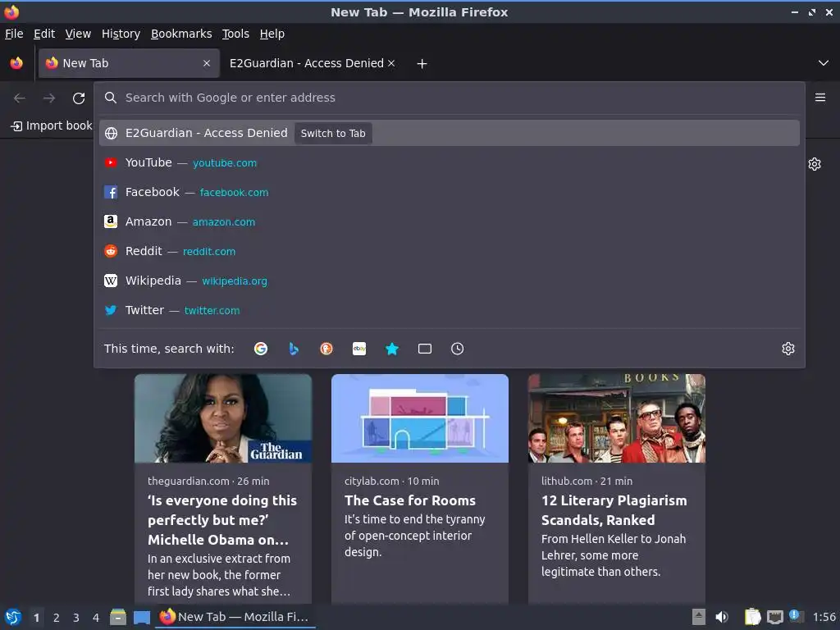The image size is (840, 630).
Task: Search this time with Bing icon
Action: pyautogui.click(x=294, y=349)
